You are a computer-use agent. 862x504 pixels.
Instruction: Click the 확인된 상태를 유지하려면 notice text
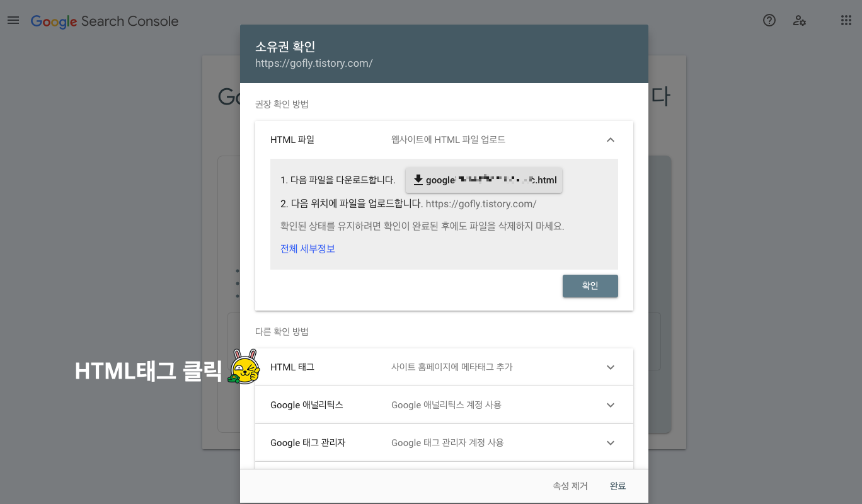(422, 226)
